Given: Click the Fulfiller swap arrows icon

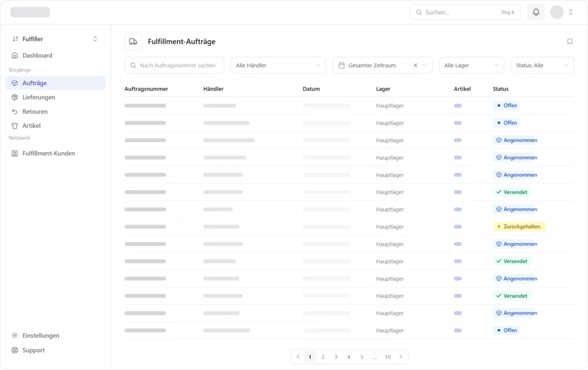Looking at the screenshot, I should (16, 39).
